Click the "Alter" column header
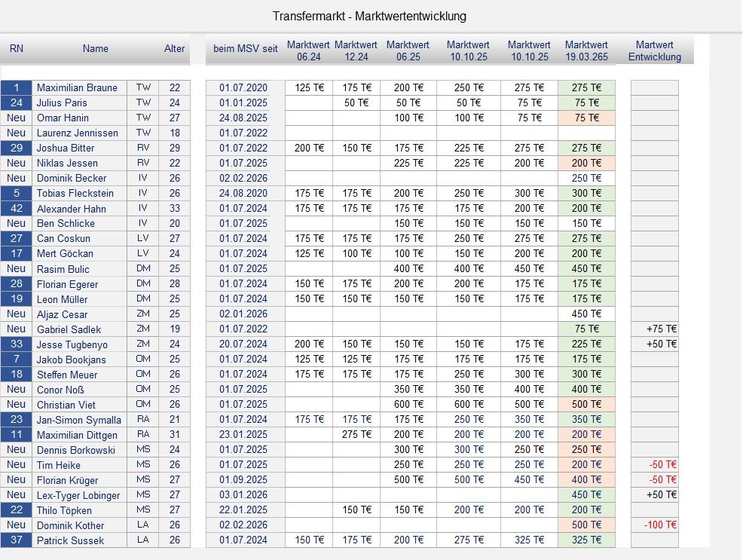Viewport: 743px width, 560px height. [174, 49]
